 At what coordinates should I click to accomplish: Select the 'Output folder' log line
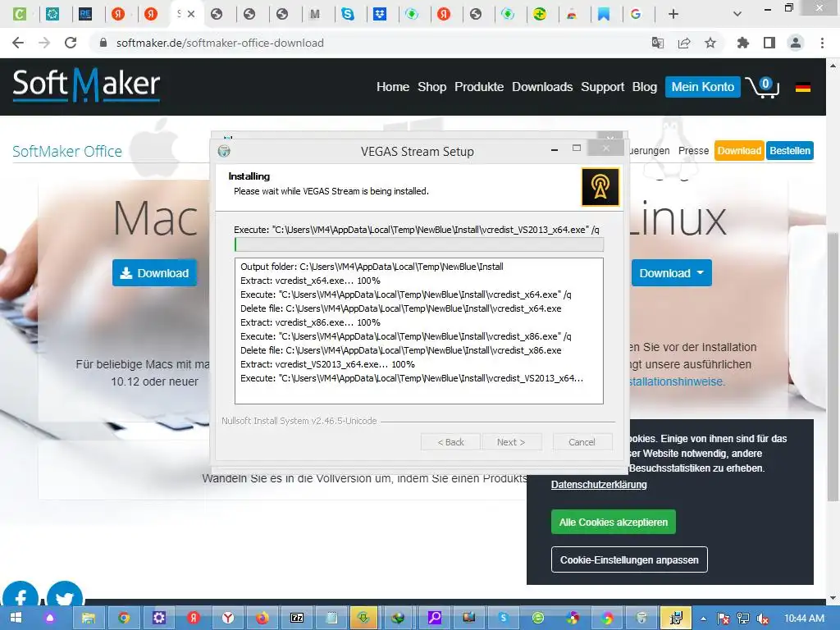pyautogui.click(x=372, y=267)
